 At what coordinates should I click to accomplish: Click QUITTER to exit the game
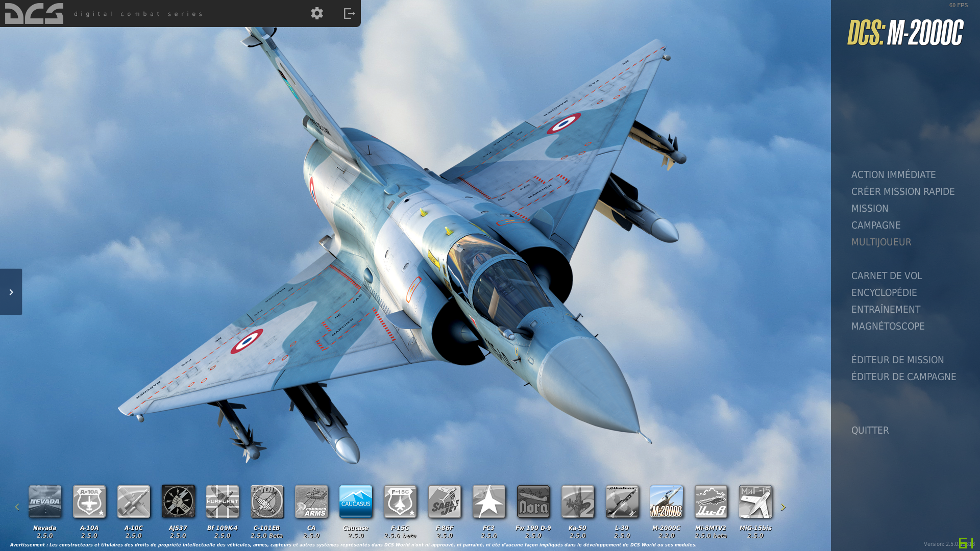click(870, 430)
